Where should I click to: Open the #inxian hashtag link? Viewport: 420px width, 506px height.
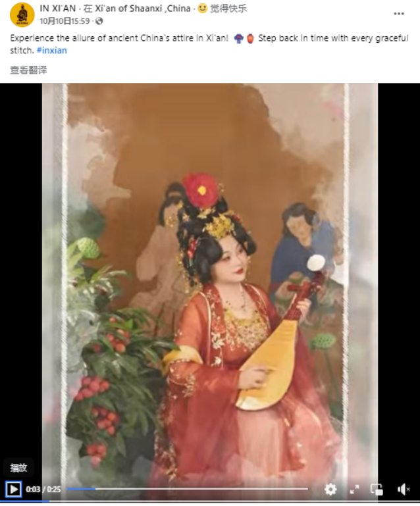tap(51, 51)
